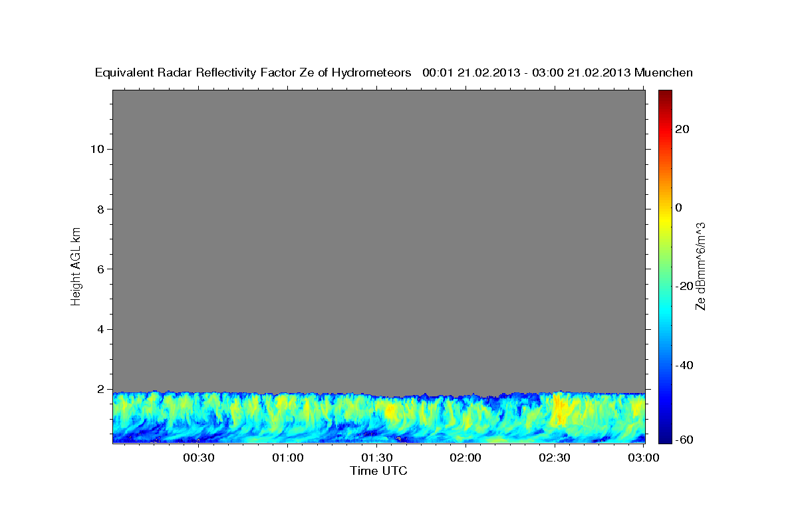
Task: Click the height tick label 8
Action: coord(100,209)
